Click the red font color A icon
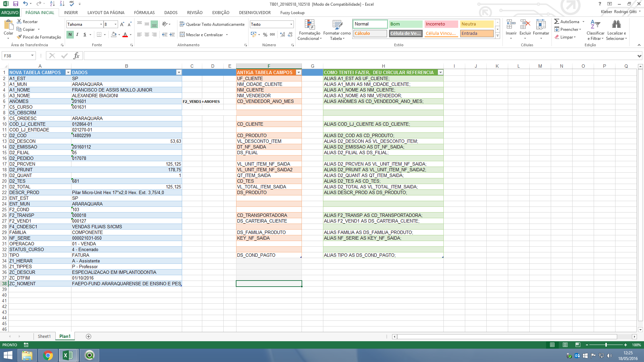The image size is (644, 362). [x=125, y=35]
